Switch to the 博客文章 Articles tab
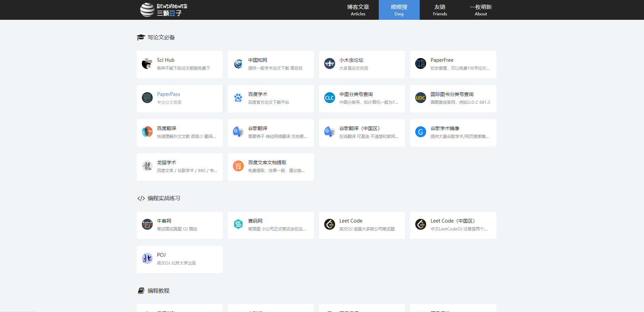This screenshot has width=644, height=312. [358, 10]
